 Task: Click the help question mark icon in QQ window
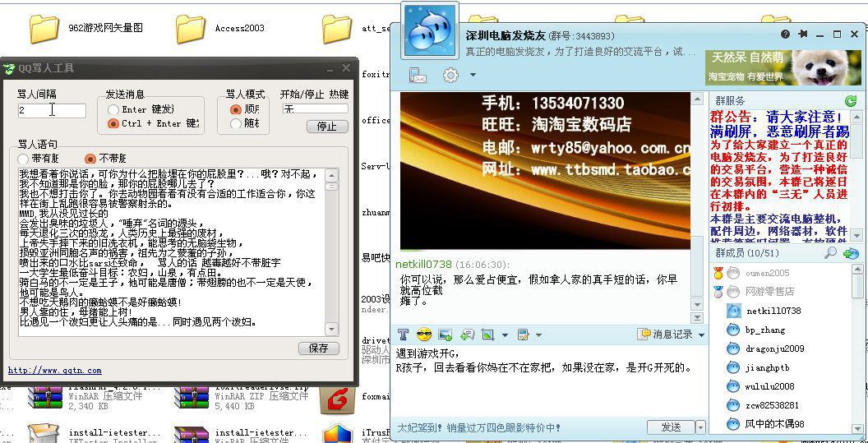[x=785, y=35]
